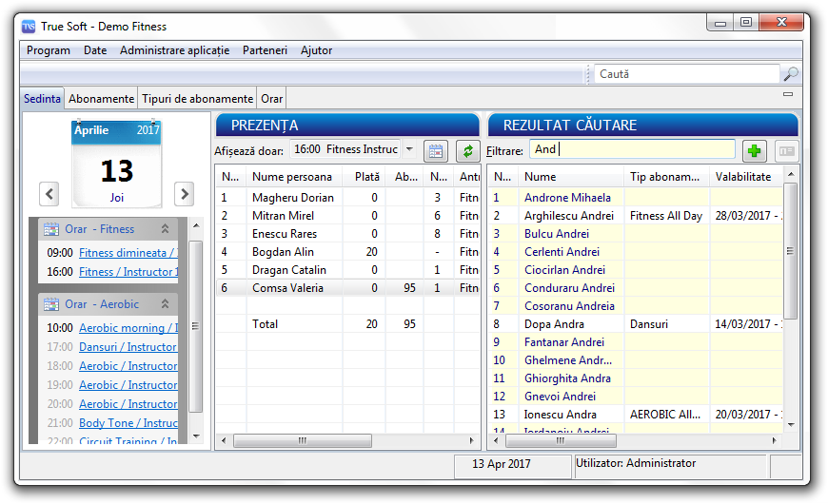The image size is (828, 504).
Task: Collapse the Orar - Fitness section
Action: click(x=165, y=229)
